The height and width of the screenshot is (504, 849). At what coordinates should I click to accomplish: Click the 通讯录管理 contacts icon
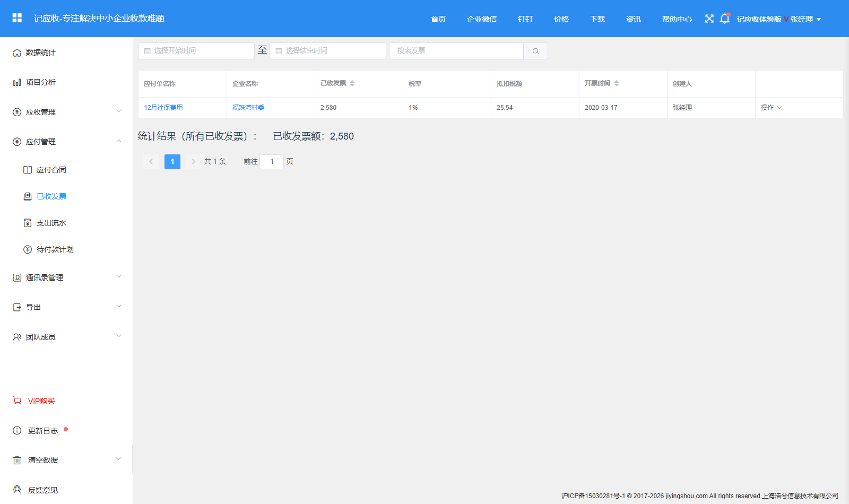pyautogui.click(x=17, y=277)
